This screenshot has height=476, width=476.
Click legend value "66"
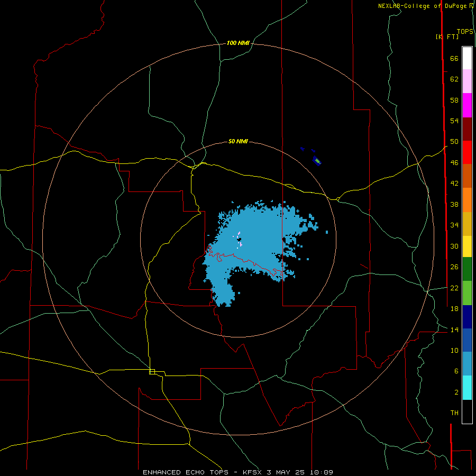[x=454, y=59]
